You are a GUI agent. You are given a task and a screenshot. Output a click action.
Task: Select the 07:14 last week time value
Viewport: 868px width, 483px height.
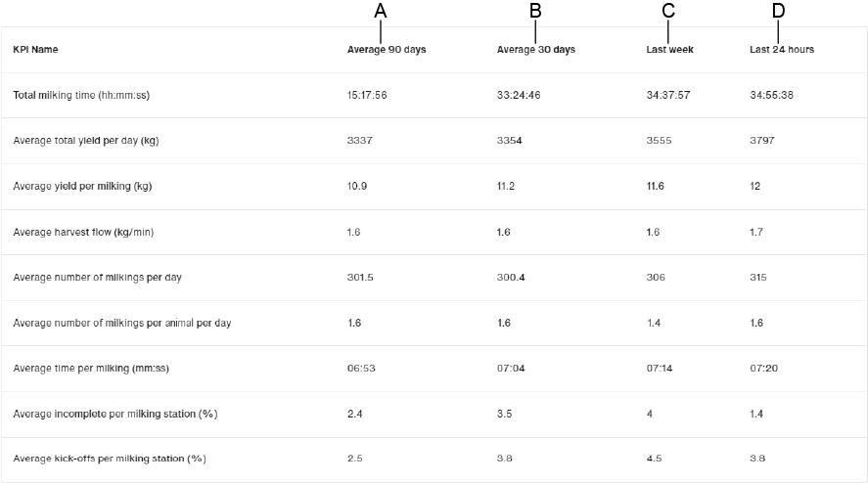660,369
